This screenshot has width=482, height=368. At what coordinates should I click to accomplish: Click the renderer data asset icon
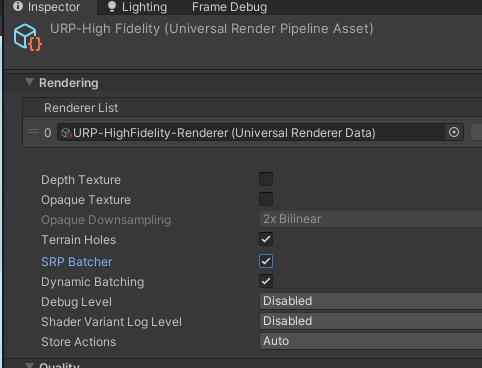(66, 133)
